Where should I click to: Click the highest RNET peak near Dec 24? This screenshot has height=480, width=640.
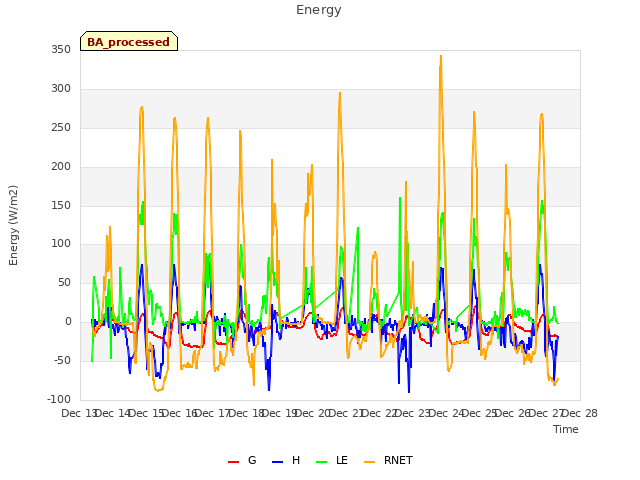441,56
